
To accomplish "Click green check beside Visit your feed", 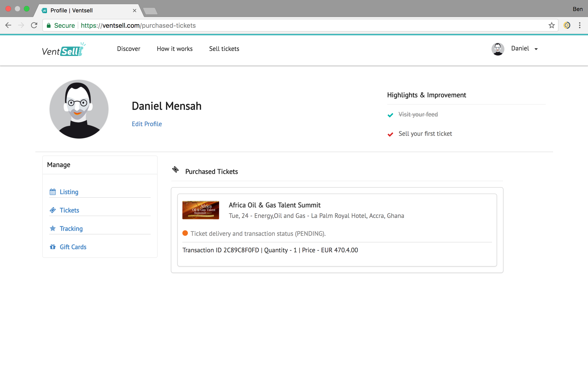I will point(390,115).
